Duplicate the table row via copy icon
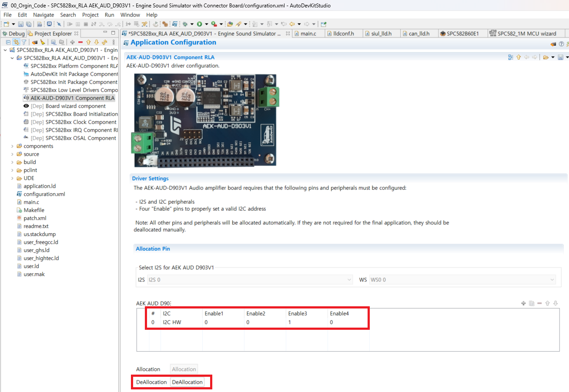The height and width of the screenshot is (392, 569). [532, 303]
